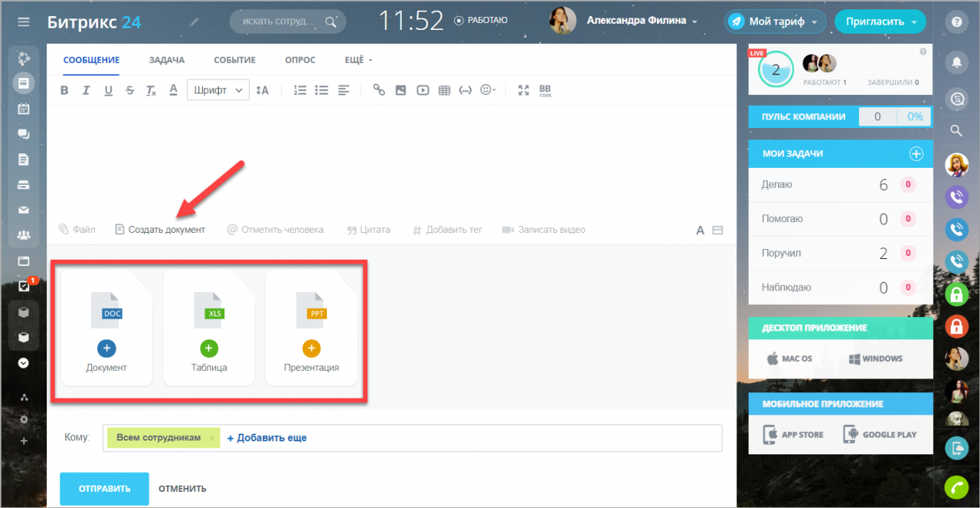Screen dimensions: 980x508
Task: Expand the editor to fullscreen
Action: 524,90
